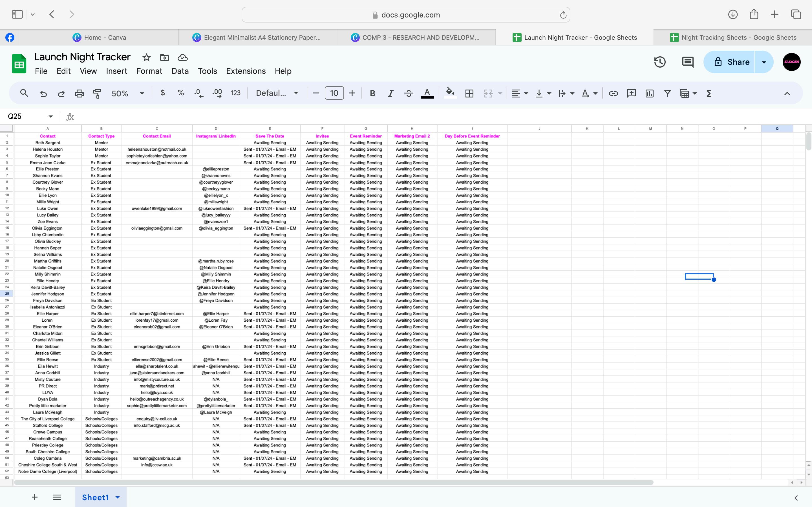Click the paint format roller icon
Screen dimensions: 812x507
point(97,93)
